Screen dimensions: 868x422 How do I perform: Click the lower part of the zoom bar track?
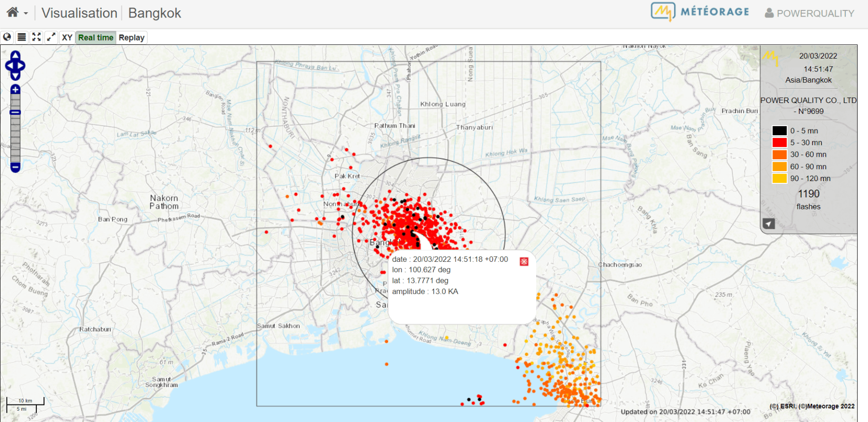pyautogui.click(x=15, y=146)
